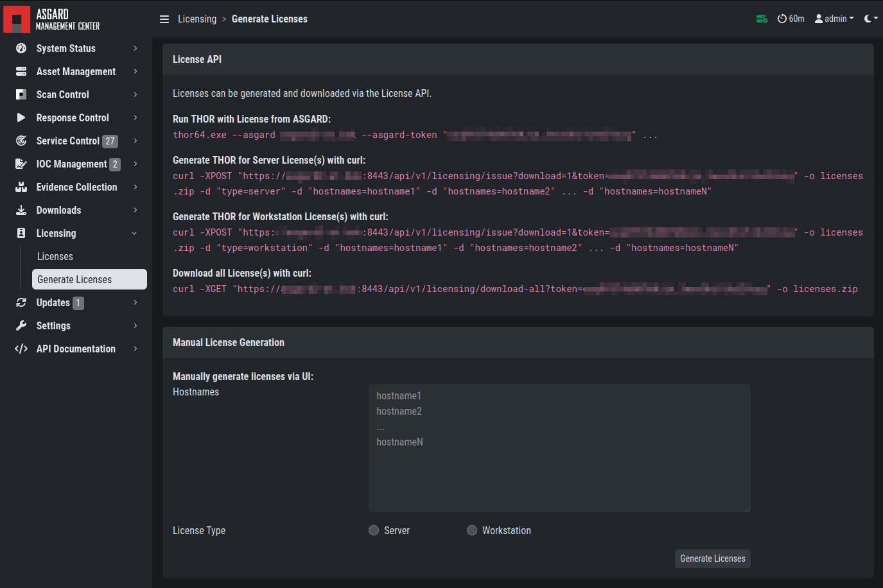The image size is (883, 588).
Task: Select the Workstation license type radio
Action: pyautogui.click(x=472, y=530)
